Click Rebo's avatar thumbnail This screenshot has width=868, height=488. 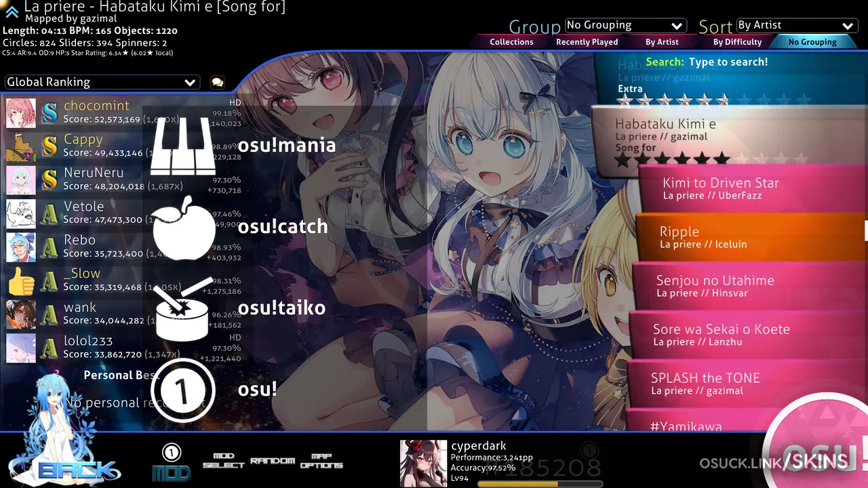pyautogui.click(x=21, y=247)
